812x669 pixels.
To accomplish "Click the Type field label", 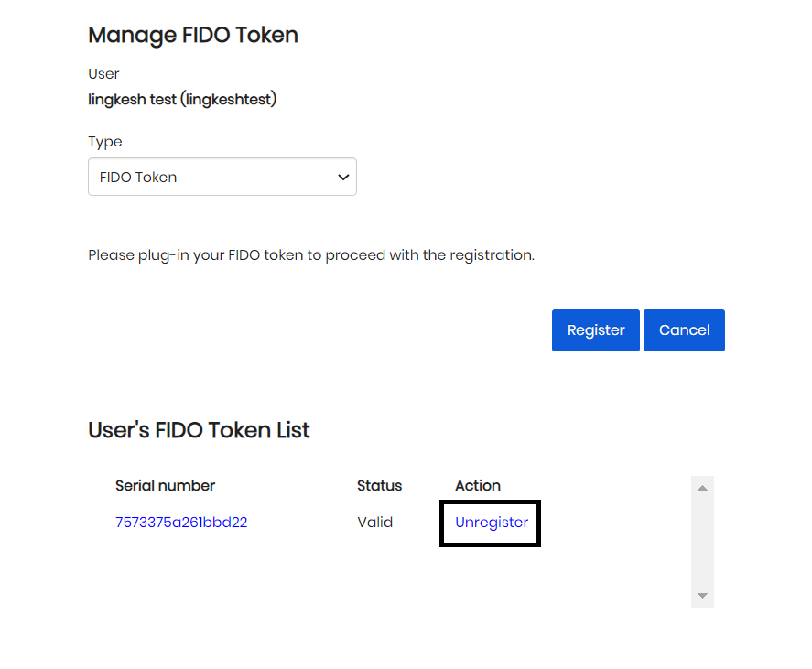I will pyautogui.click(x=104, y=142).
